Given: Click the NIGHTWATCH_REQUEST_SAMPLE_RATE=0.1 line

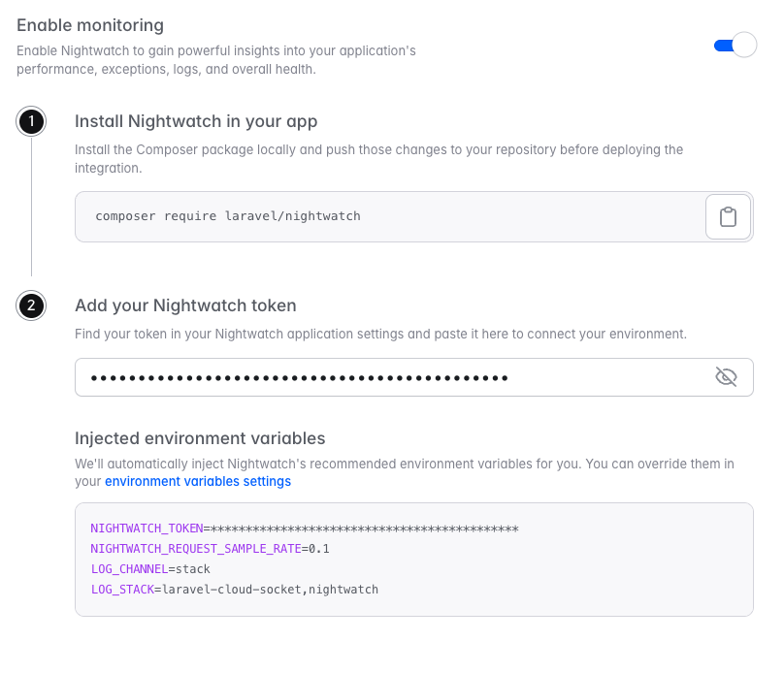Looking at the screenshot, I should pyautogui.click(x=210, y=549).
